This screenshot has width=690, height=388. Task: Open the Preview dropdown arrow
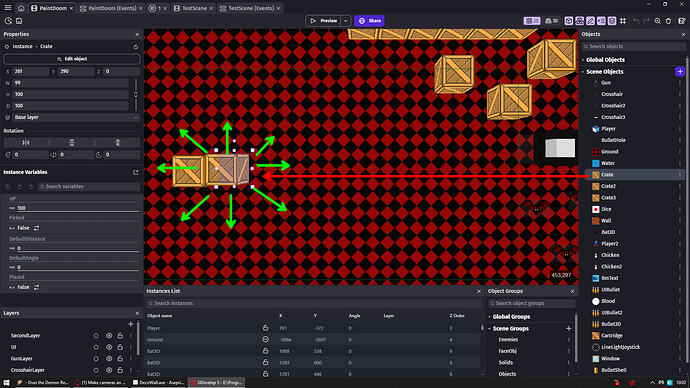(x=346, y=21)
